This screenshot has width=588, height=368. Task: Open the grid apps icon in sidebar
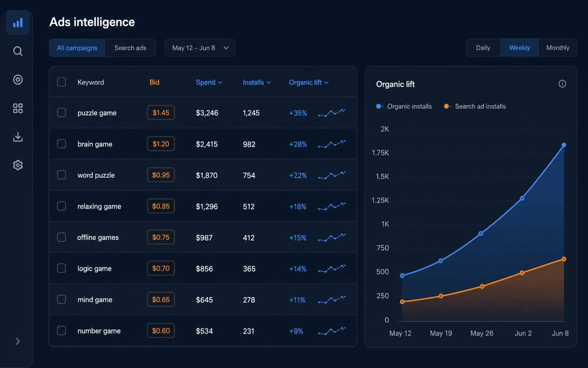click(x=18, y=108)
